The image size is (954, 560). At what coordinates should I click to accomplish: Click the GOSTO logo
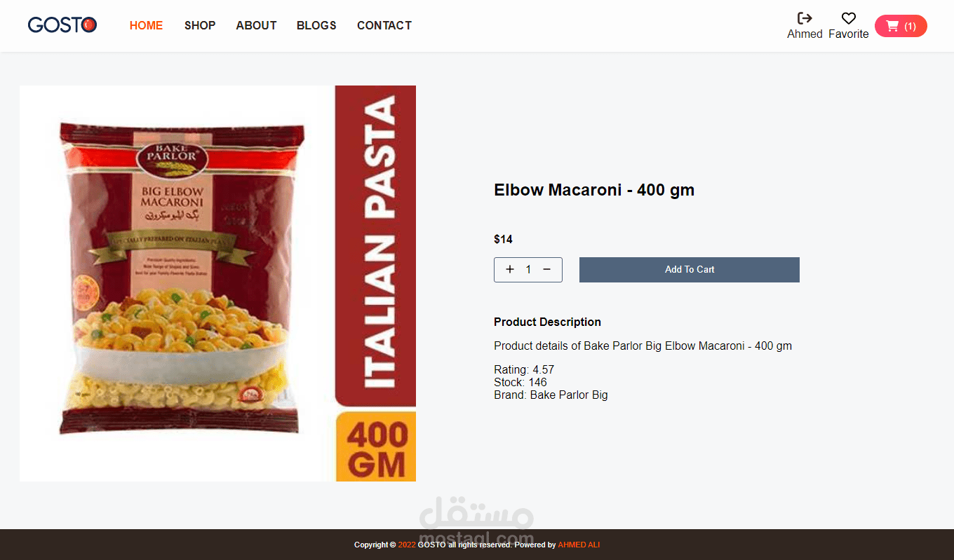click(62, 25)
